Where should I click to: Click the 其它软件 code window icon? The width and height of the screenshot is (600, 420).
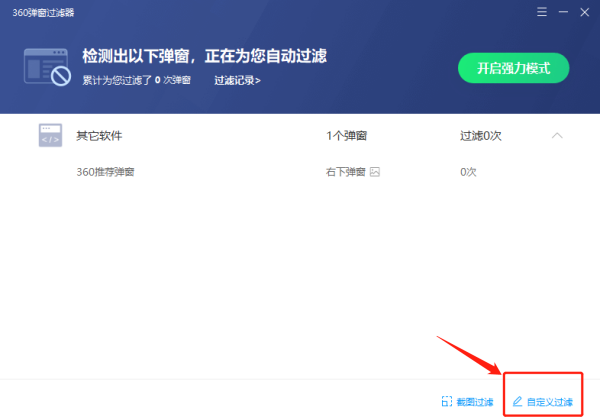click(50, 135)
